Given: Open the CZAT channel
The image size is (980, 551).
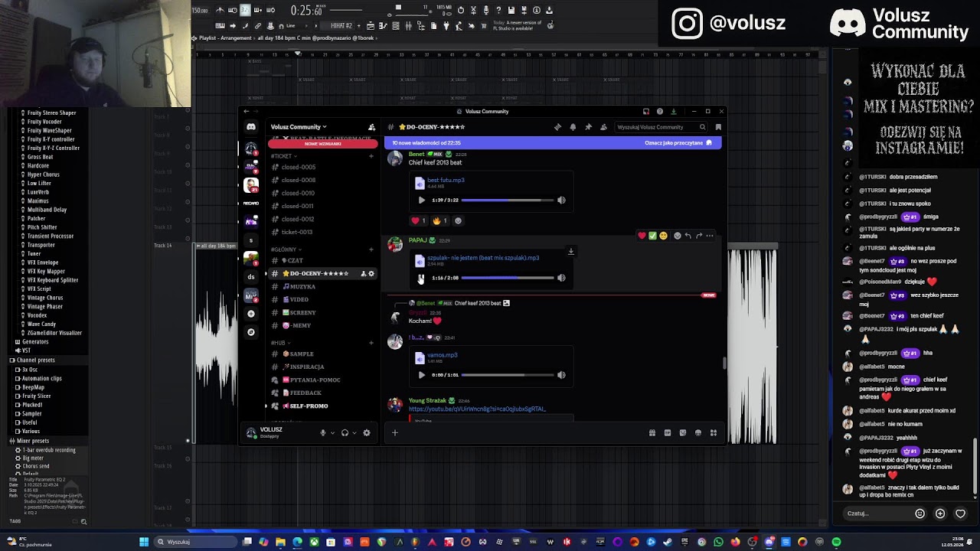Looking at the screenshot, I should tap(322, 260).
